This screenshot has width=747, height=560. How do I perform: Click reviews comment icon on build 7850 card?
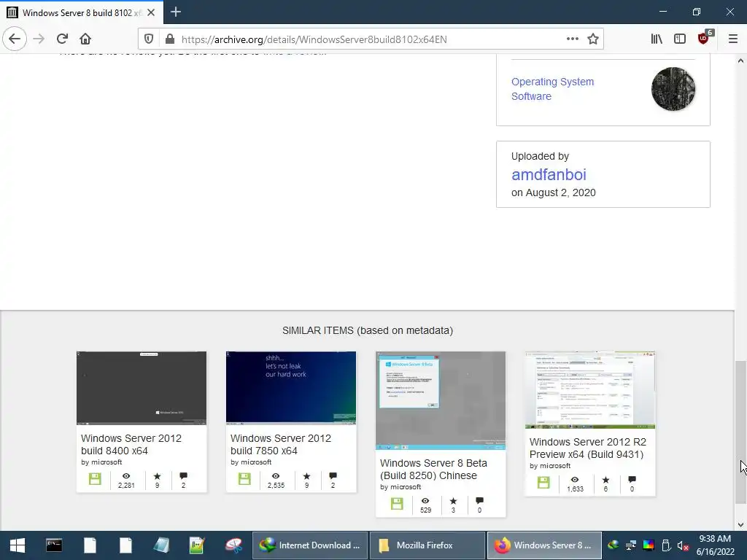333,476
